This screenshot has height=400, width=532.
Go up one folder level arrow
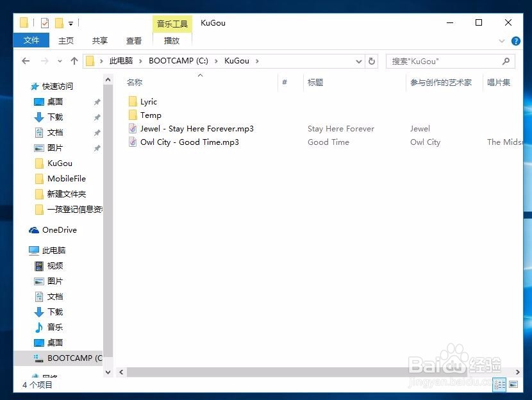pos(74,61)
